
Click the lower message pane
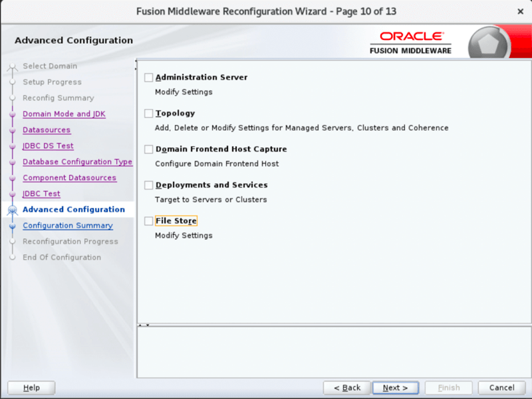334,352
